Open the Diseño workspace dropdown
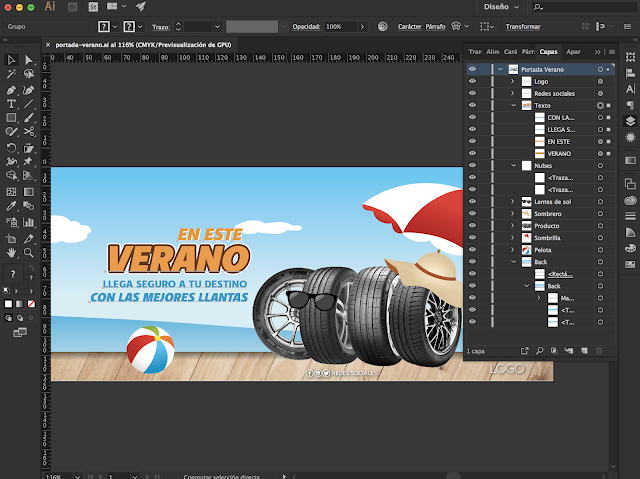 click(503, 6)
